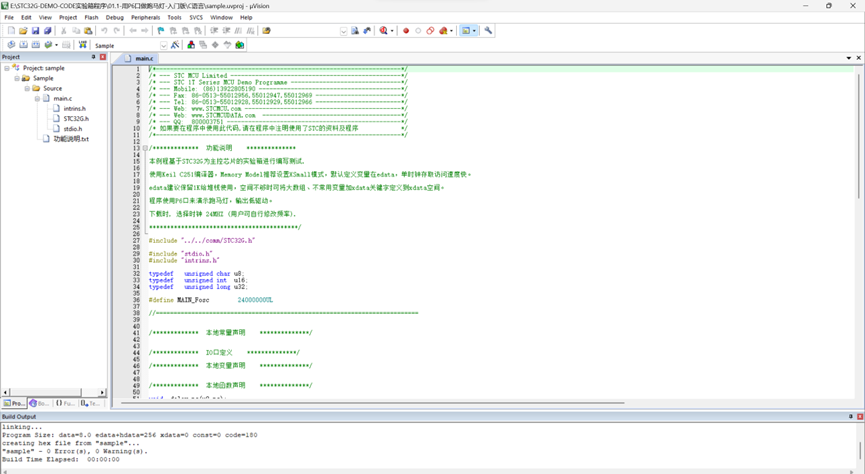Toggle the bookmark flag icon in toolbar
The image size is (865, 474).
[x=161, y=31]
